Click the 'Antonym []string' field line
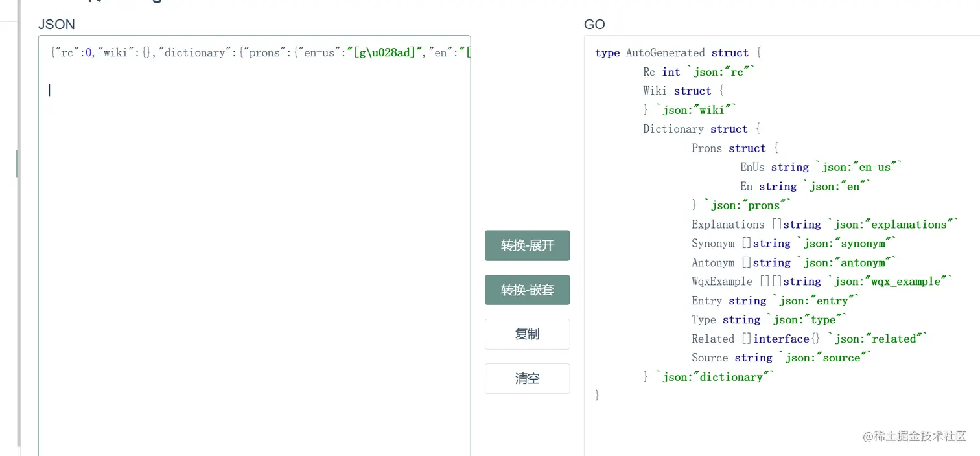 [x=794, y=262]
